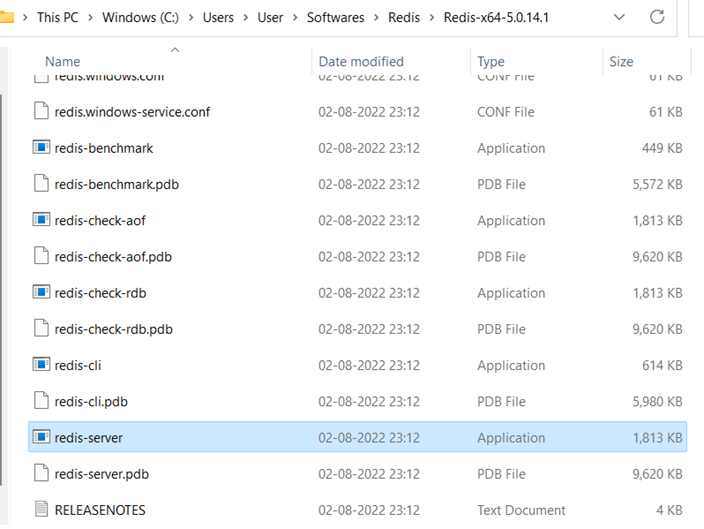
Task: Expand the chevron before This PC
Action: (25, 18)
